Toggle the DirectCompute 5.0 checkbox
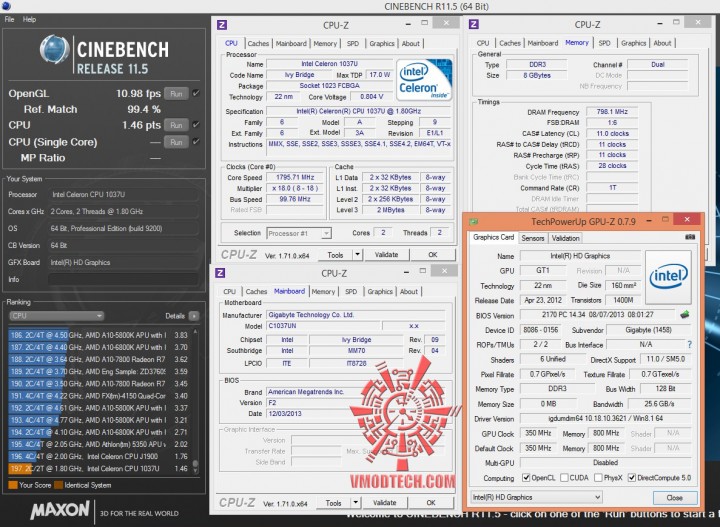Screen dimensions: 720x527 (x=632, y=477)
